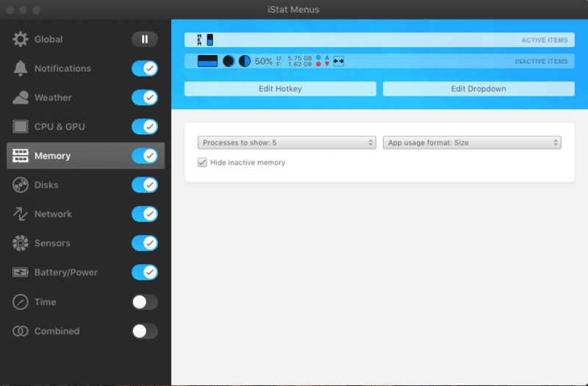Select the active vertical memory bar item
Screen dimensions: 588x386
click(210, 40)
